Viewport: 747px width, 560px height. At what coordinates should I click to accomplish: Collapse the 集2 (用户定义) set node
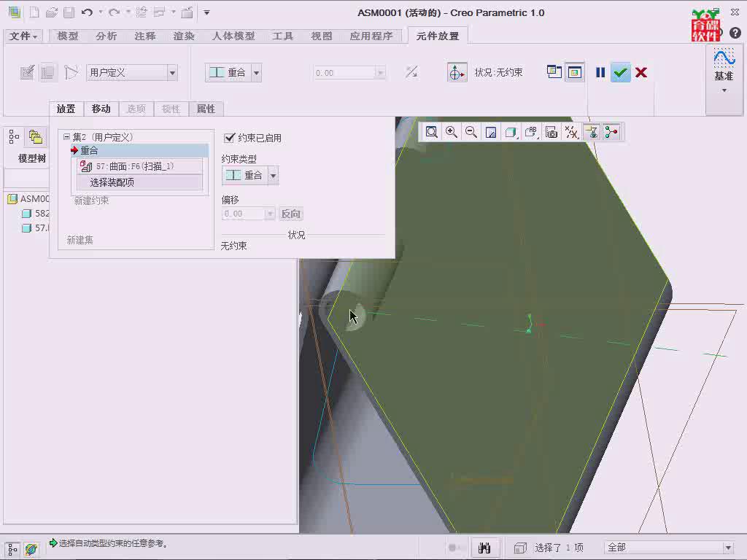pyautogui.click(x=66, y=136)
